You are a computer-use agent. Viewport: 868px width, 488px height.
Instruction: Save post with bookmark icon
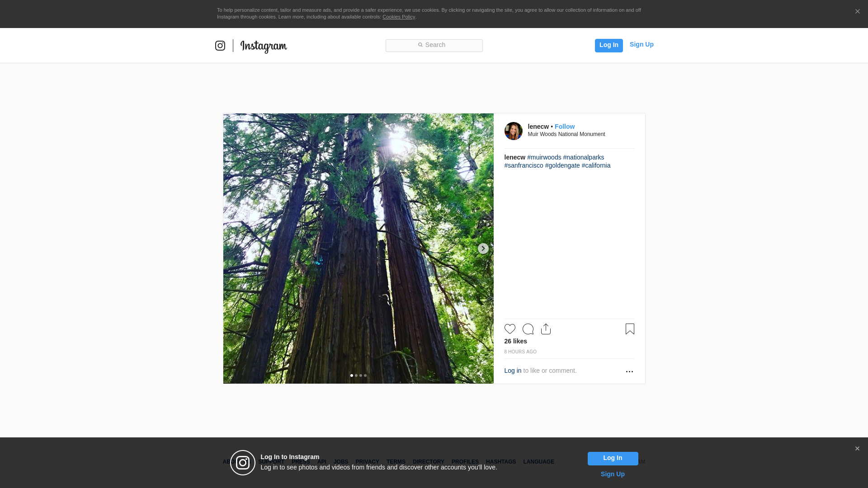(630, 329)
